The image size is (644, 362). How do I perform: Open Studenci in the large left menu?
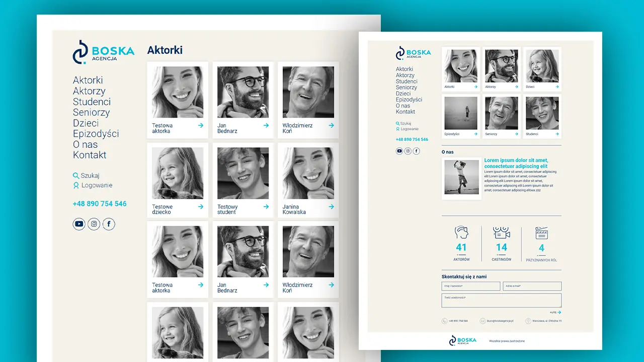point(92,102)
